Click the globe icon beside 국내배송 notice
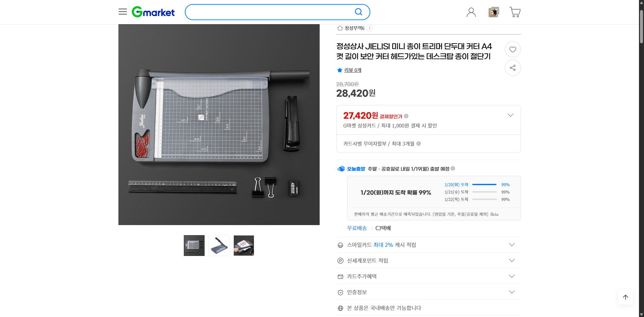Screen dimensions: 644x317 340,308
